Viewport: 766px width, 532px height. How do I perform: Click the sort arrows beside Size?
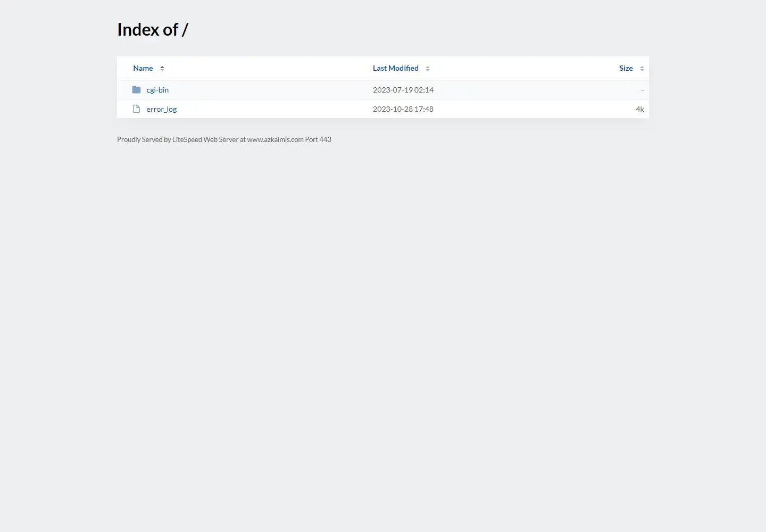point(642,69)
